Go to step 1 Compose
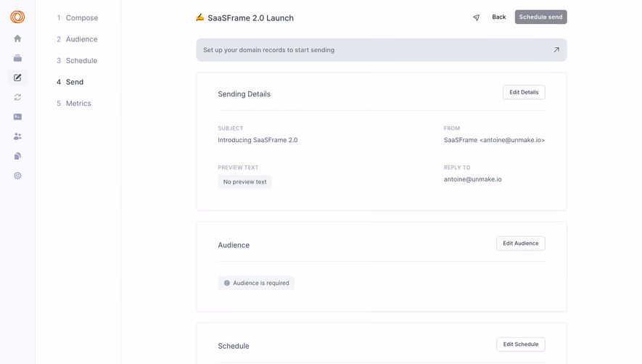This screenshot has height=364, width=642. click(x=78, y=17)
